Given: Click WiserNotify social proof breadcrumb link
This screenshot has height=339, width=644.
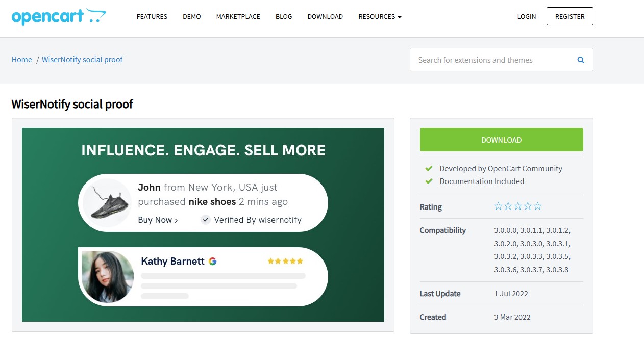Looking at the screenshot, I should pos(82,60).
